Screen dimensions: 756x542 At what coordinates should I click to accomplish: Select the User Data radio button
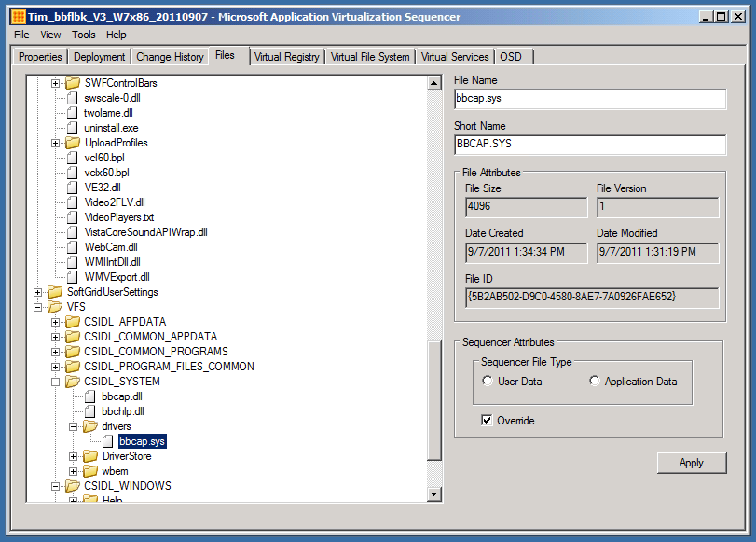[x=488, y=382]
